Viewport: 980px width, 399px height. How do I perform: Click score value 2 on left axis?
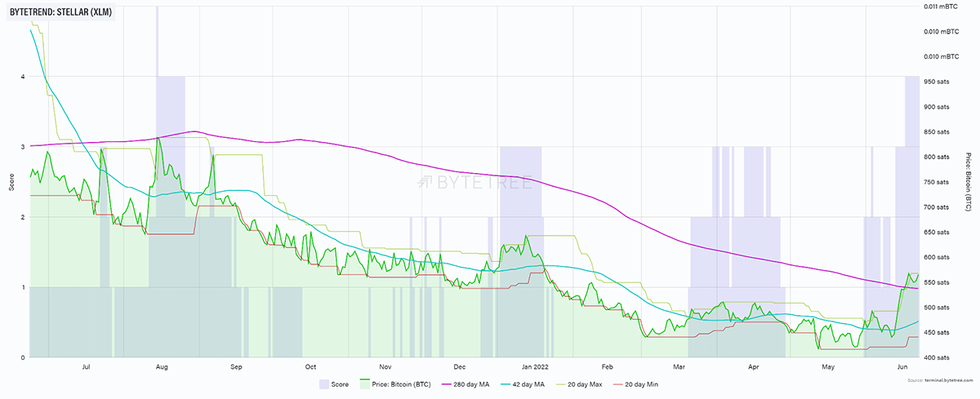click(x=23, y=217)
